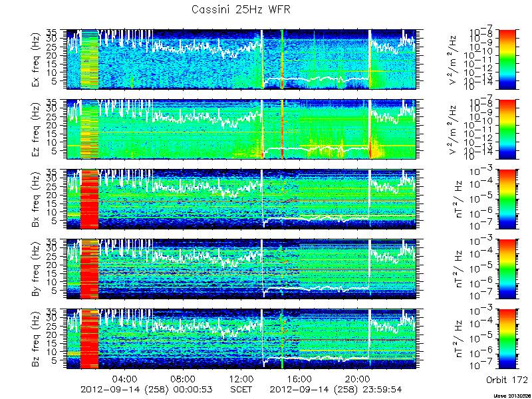Select the Ex spectrogram panel

click(241, 59)
